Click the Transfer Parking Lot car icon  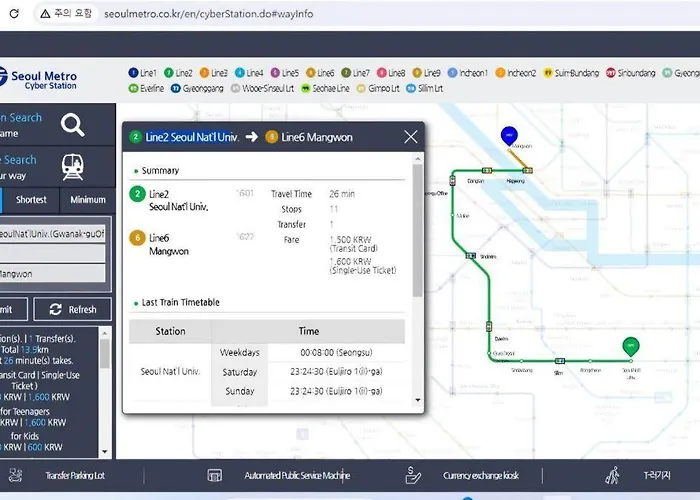[x=15, y=475]
